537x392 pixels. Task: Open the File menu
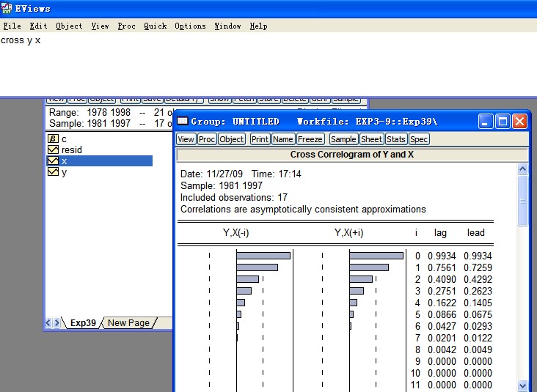(x=12, y=26)
